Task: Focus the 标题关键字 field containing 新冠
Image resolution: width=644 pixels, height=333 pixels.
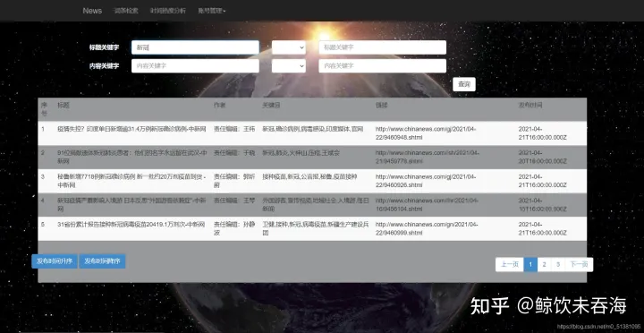Action: point(195,47)
